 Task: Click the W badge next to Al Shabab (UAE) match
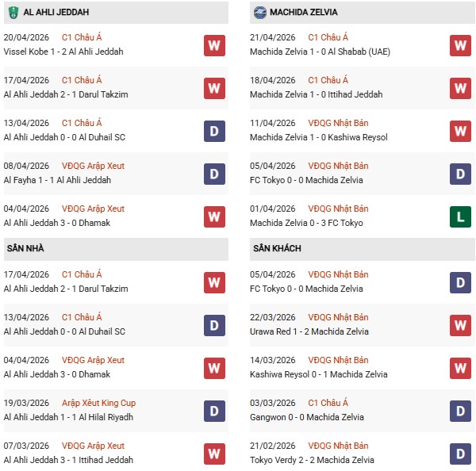click(x=461, y=45)
